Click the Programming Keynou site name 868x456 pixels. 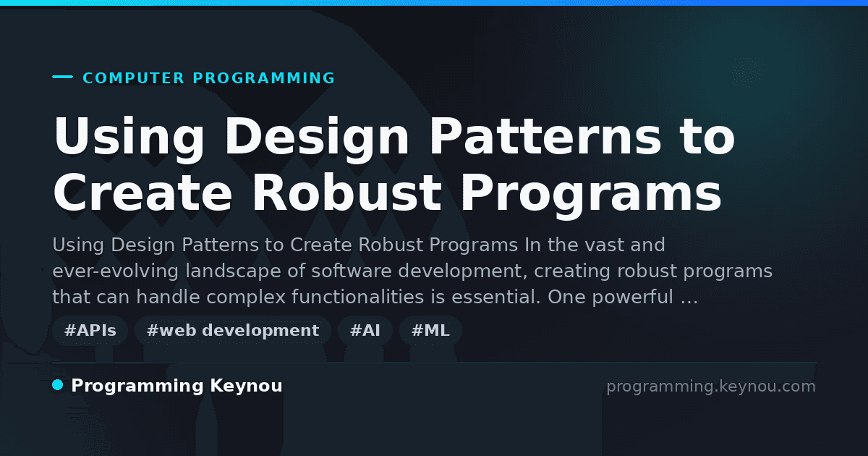pyautogui.click(x=176, y=386)
